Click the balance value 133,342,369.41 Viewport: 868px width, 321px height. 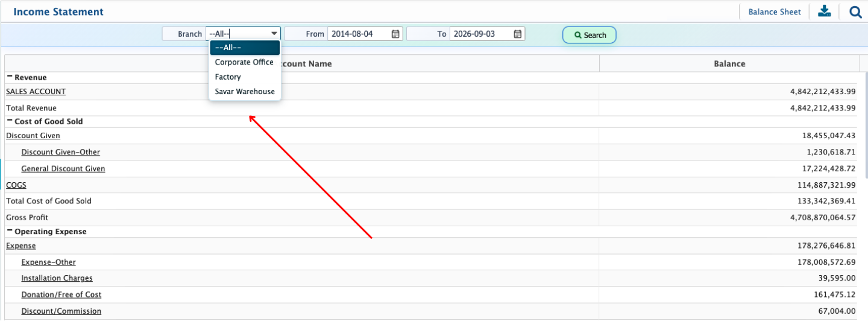[828, 201]
